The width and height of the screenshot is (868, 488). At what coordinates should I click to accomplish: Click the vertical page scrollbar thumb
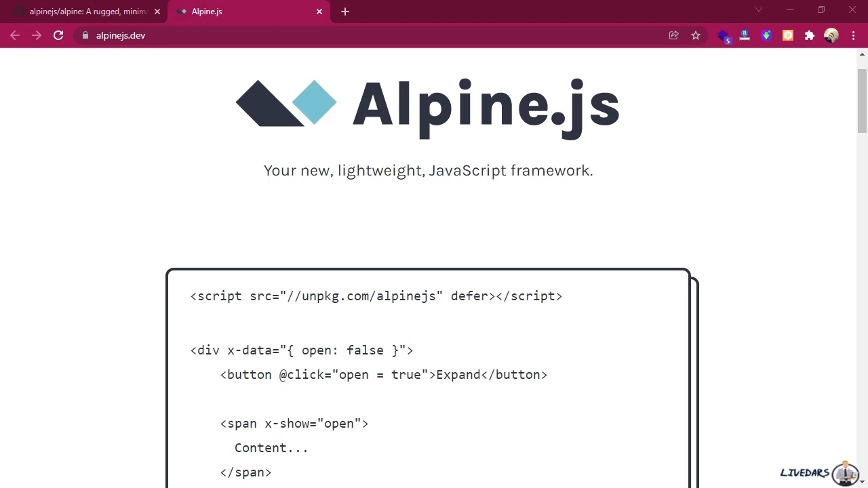862,100
